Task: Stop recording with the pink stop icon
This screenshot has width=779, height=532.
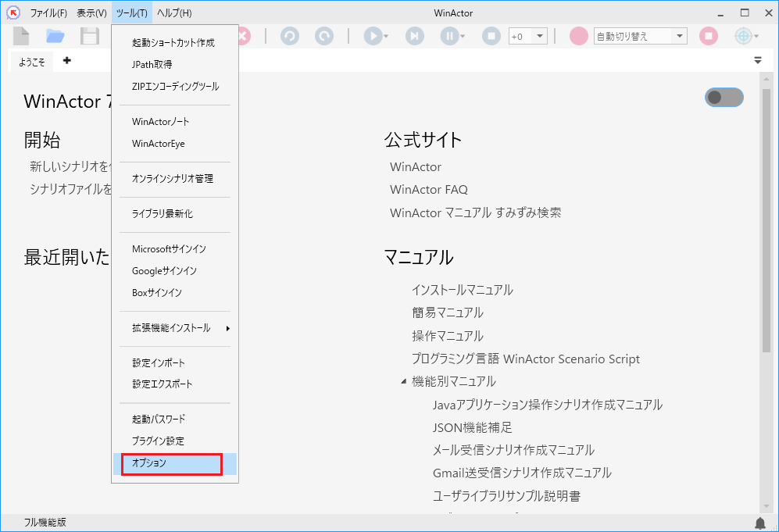Action: pyautogui.click(x=709, y=36)
